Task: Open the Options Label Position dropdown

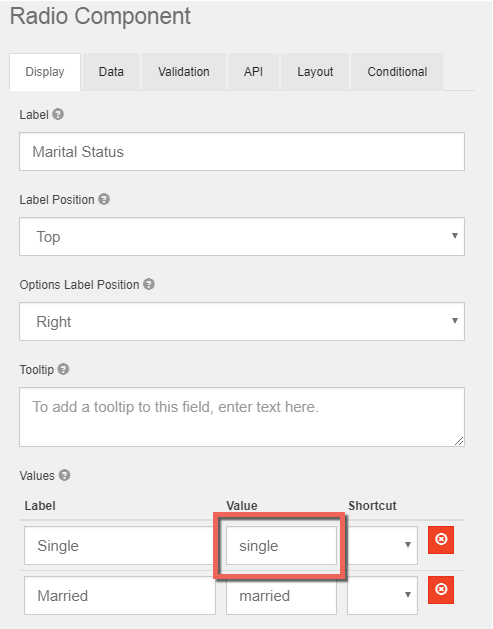Action: pos(242,321)
